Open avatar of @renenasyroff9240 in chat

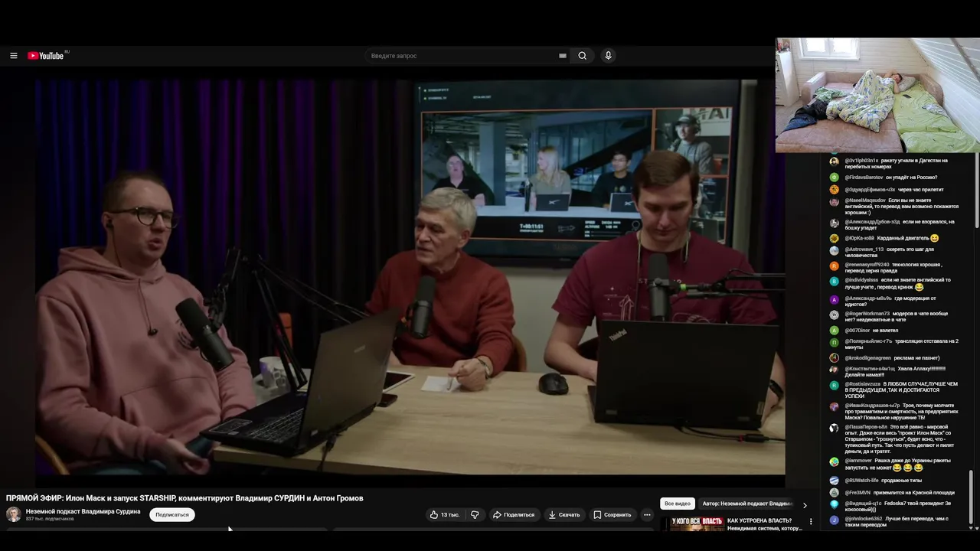click(834, 266)
